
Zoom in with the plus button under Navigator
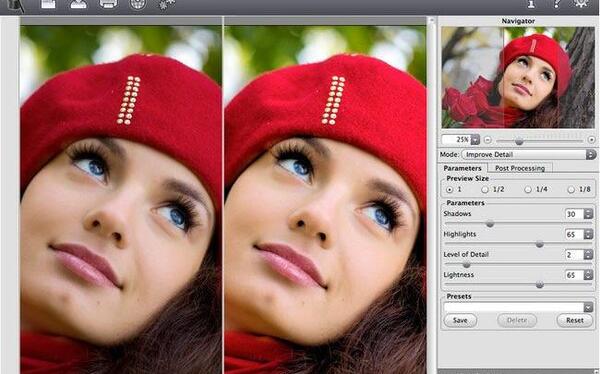click(592, 140)
